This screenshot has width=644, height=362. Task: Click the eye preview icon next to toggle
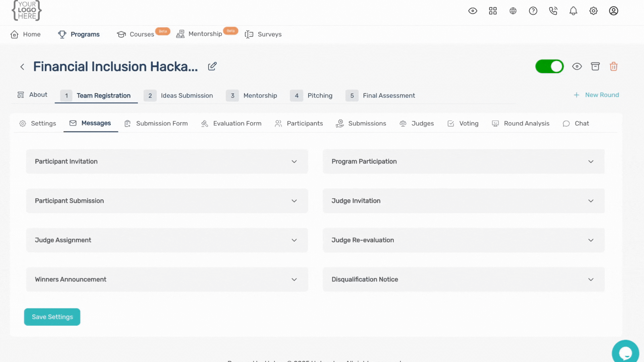pyautogui.click(x=577, y=66)
